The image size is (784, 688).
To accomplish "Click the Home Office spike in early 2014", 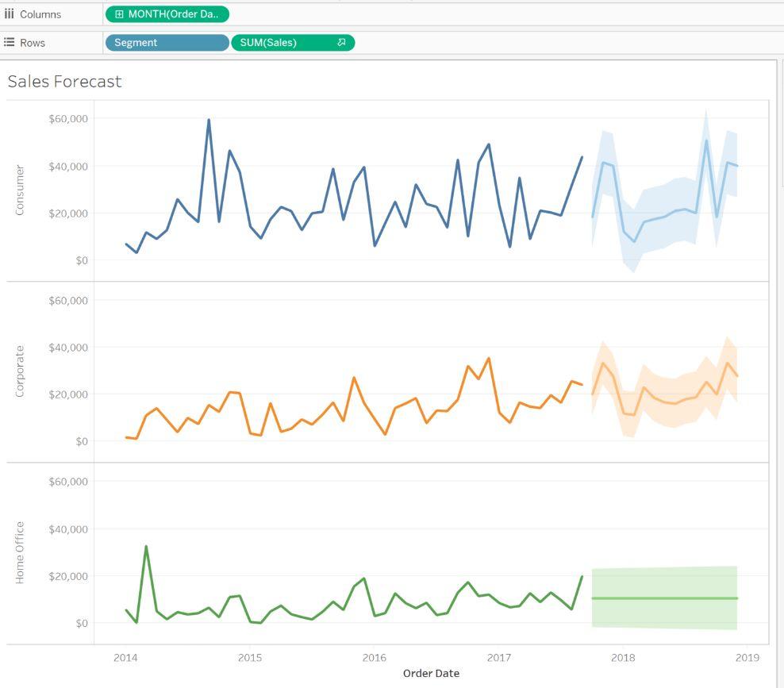I will point(146,547).
